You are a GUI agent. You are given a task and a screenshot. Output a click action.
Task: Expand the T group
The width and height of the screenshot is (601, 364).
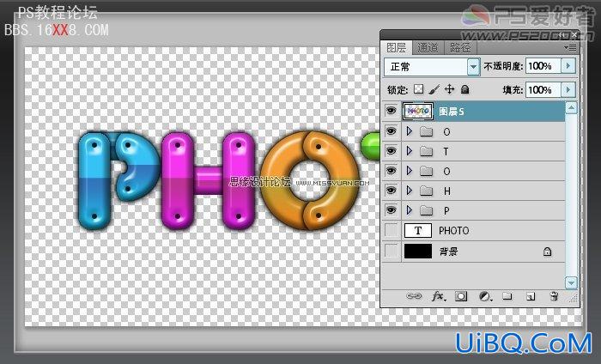(x=409, y=151)
